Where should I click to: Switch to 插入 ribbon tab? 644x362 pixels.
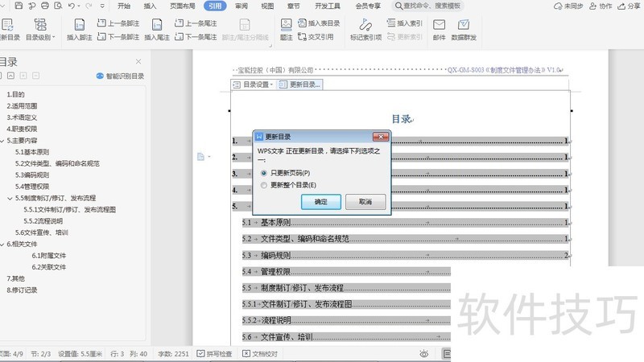[150, 6]
